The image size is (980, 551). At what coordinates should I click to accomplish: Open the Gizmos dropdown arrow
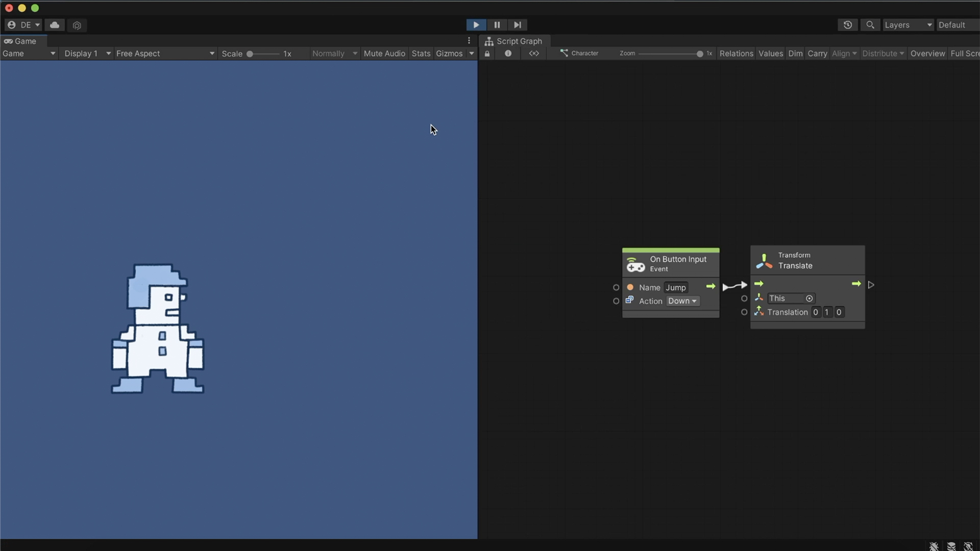click(x=471, y=53)
